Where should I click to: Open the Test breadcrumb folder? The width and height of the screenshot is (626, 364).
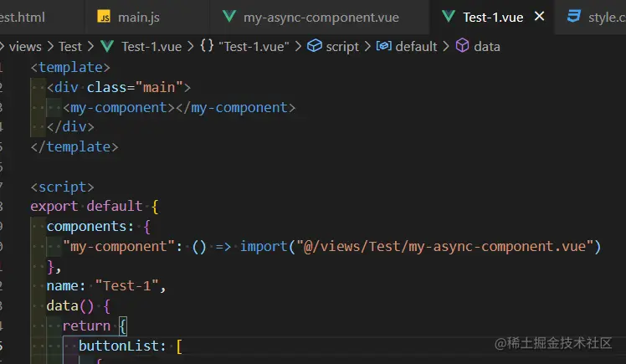pos(69,47)
